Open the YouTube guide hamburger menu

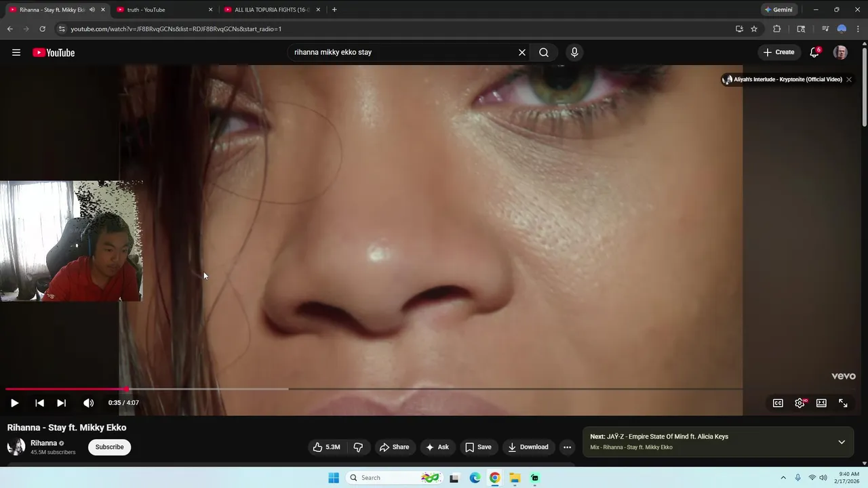[x=16, y=52]
